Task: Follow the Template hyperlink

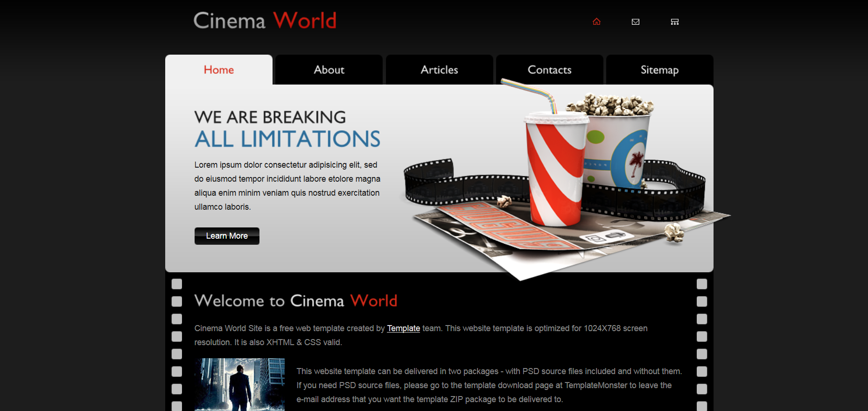Action: [403, 328]
